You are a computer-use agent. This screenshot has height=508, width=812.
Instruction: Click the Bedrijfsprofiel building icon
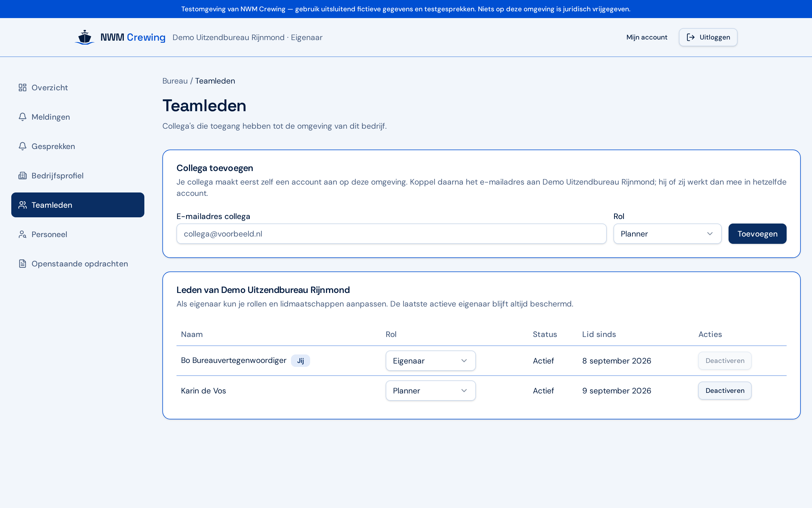23,176
